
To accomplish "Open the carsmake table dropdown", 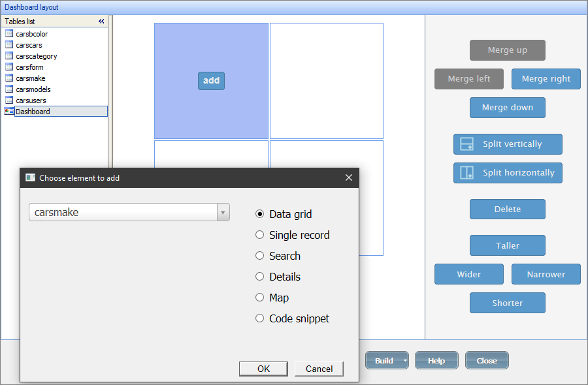I will [x=223, y=212].
